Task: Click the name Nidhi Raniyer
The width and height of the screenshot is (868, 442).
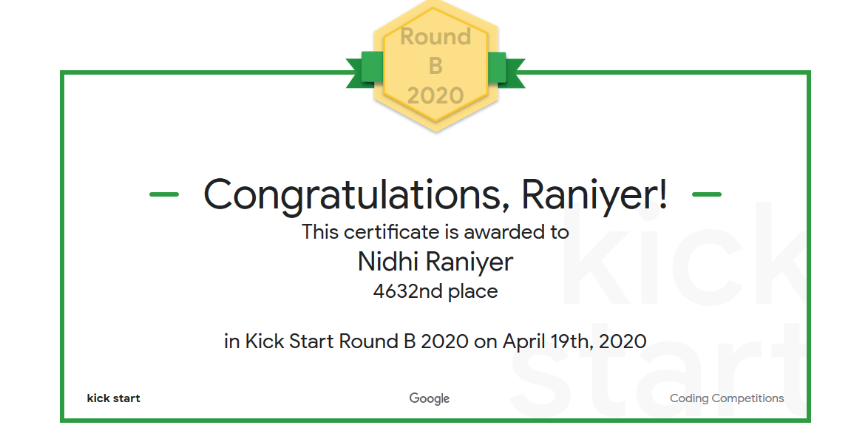Action: [435, 262]
